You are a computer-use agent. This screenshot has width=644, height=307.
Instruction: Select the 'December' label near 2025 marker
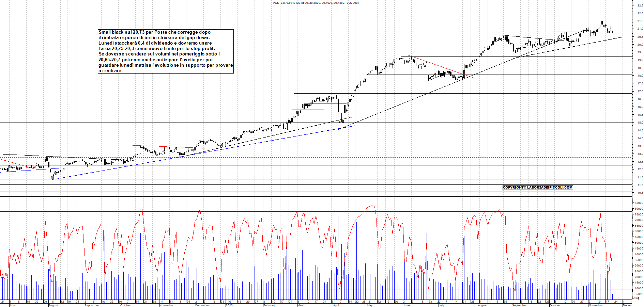tap(202, 305)
